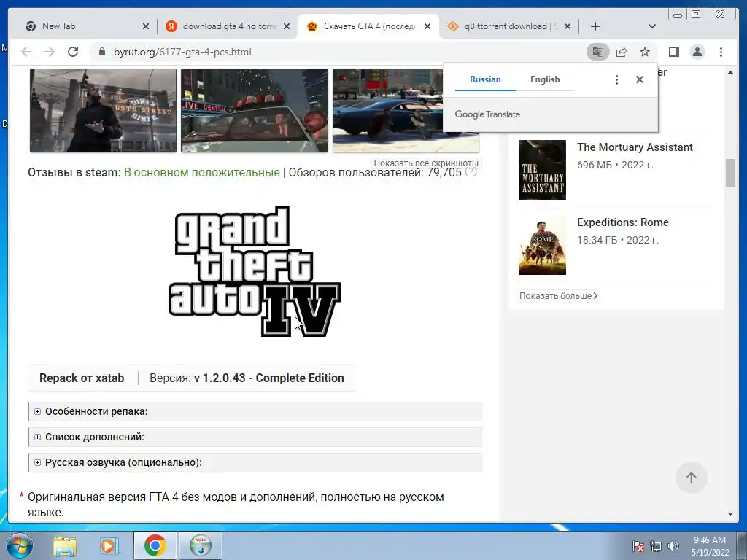The width and height of the screenshot is (747, 560).
Task: Open Windows Media Player from taskbar
Action: pyautogui.click(x=109, y=545)
